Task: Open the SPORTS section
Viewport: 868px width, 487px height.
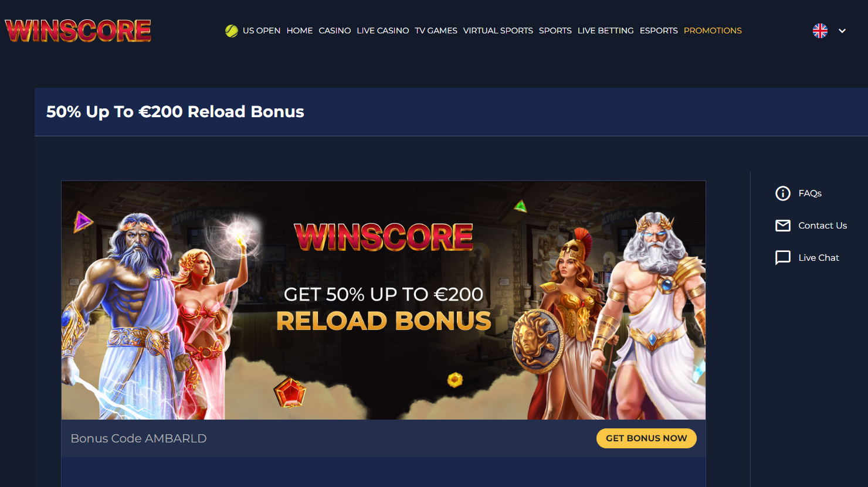Action: 555,30
